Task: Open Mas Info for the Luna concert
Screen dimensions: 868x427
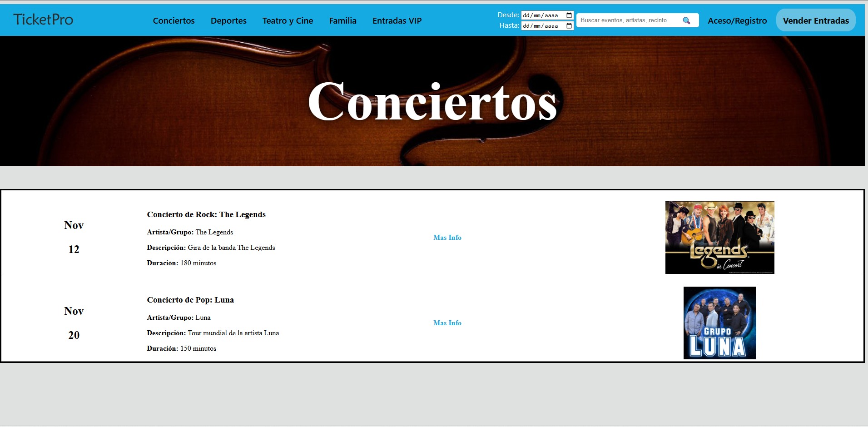Action: click(x=447, y=323)
